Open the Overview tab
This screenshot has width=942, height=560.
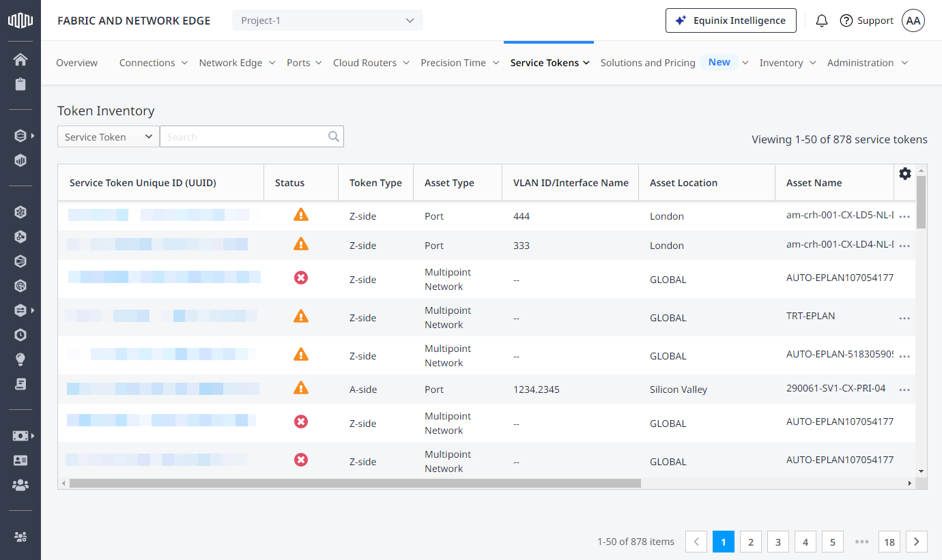[76, 63]
